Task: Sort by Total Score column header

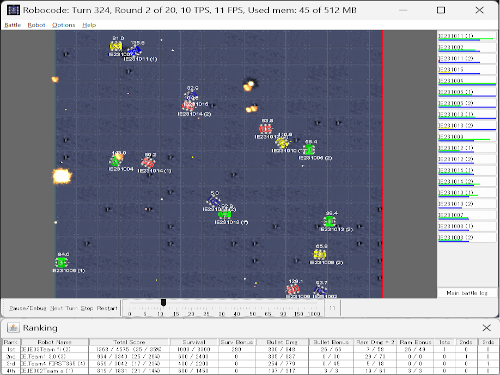Action: 129,342
